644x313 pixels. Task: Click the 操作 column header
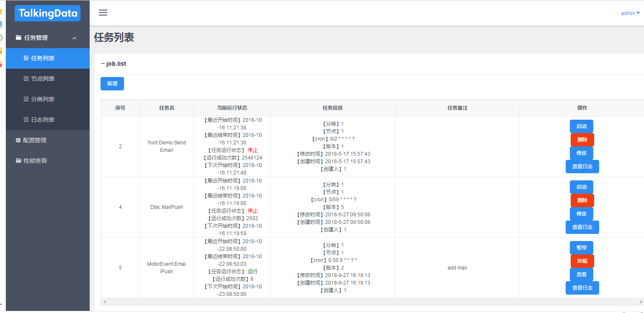582,108
